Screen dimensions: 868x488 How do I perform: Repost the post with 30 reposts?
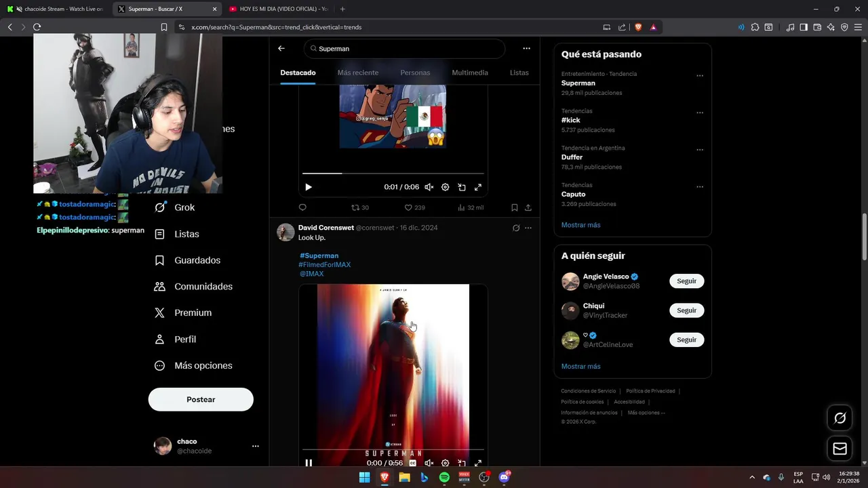[x=359, y=207]
